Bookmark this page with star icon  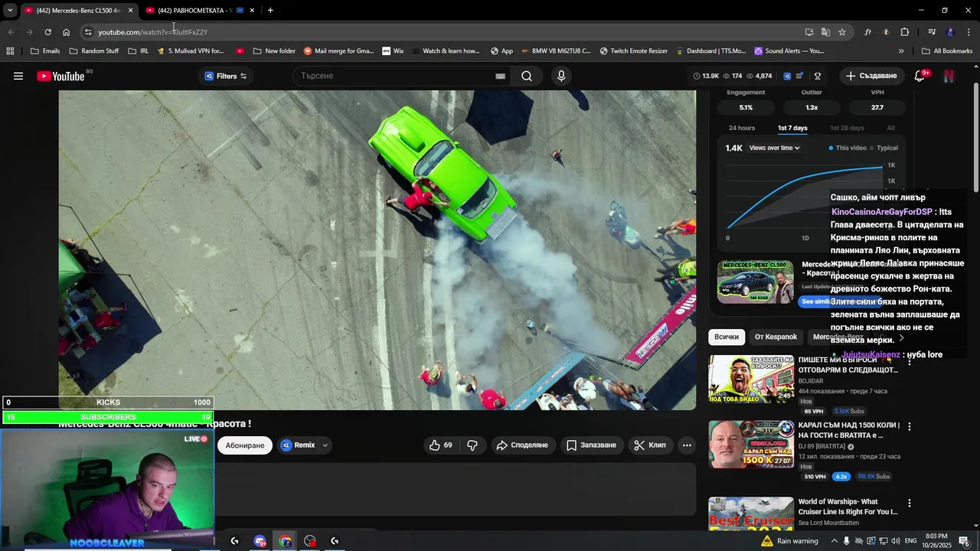click(842, 32)
